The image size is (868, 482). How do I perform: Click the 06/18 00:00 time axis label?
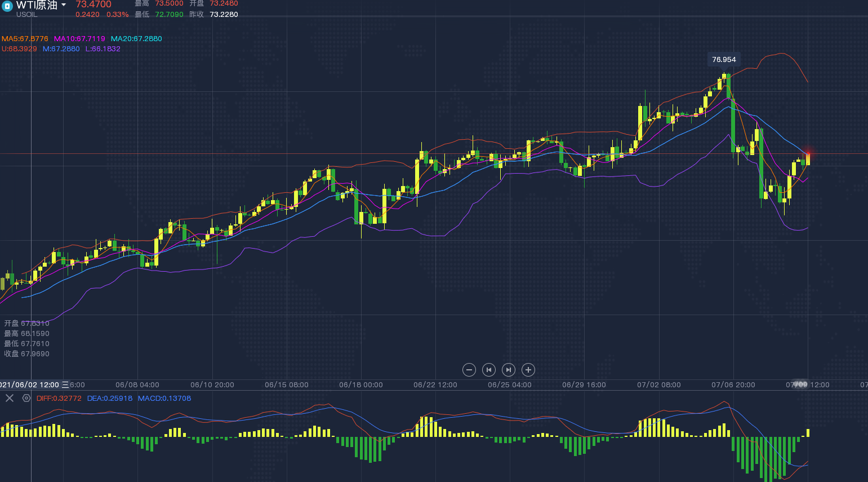click(x=360, y=384)
